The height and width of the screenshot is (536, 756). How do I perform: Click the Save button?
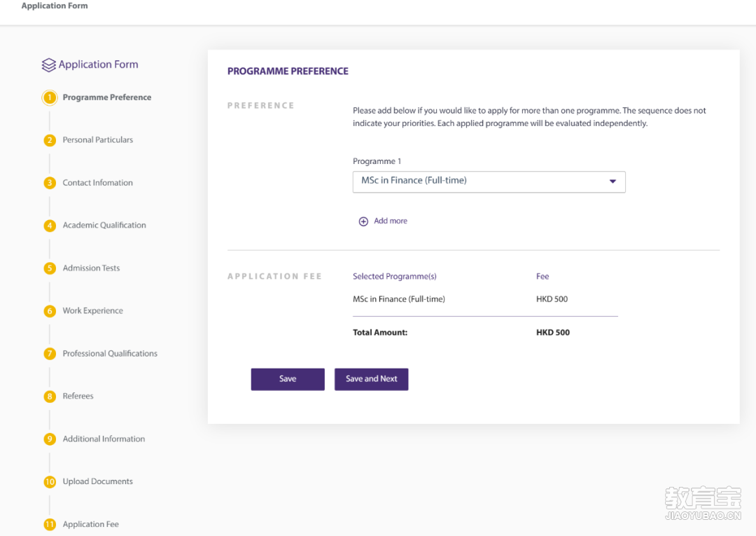pyautogui.click(x=288, y=379)
